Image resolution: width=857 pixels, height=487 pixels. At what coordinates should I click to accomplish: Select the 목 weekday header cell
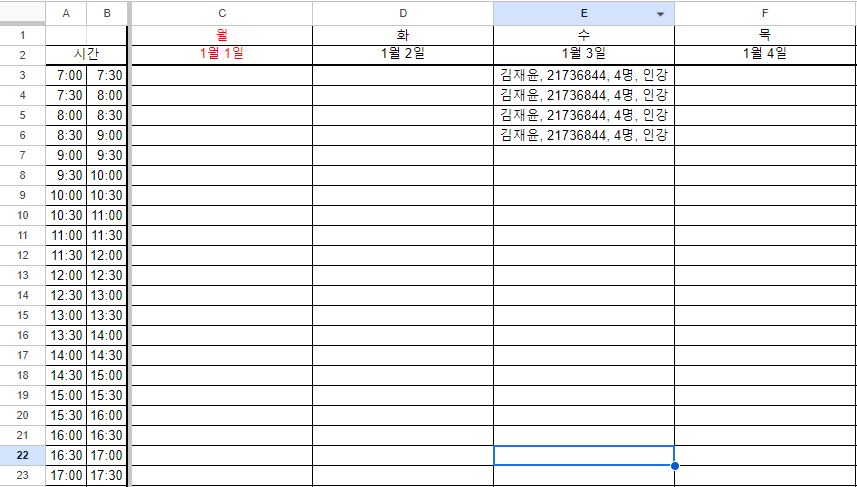[x=765, y=35]
